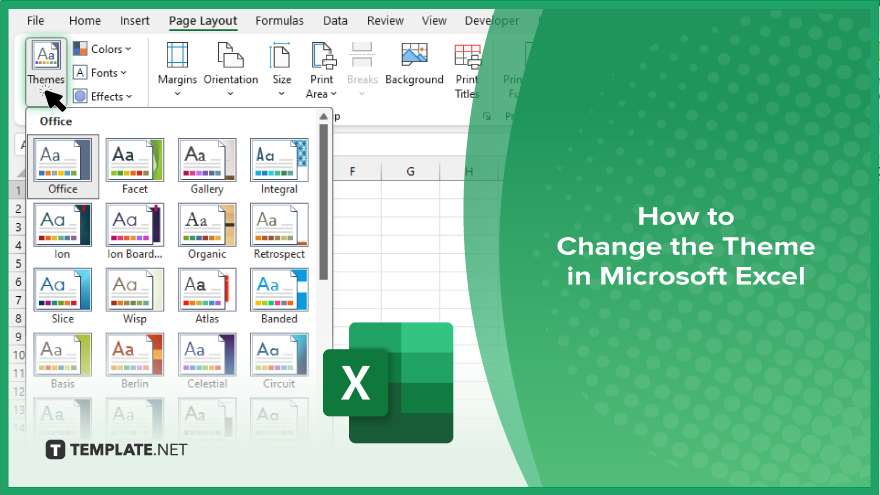This screenshot has height=495, width=880.
Task: Apply the Wisp theme
Action: tap(135, 296)
